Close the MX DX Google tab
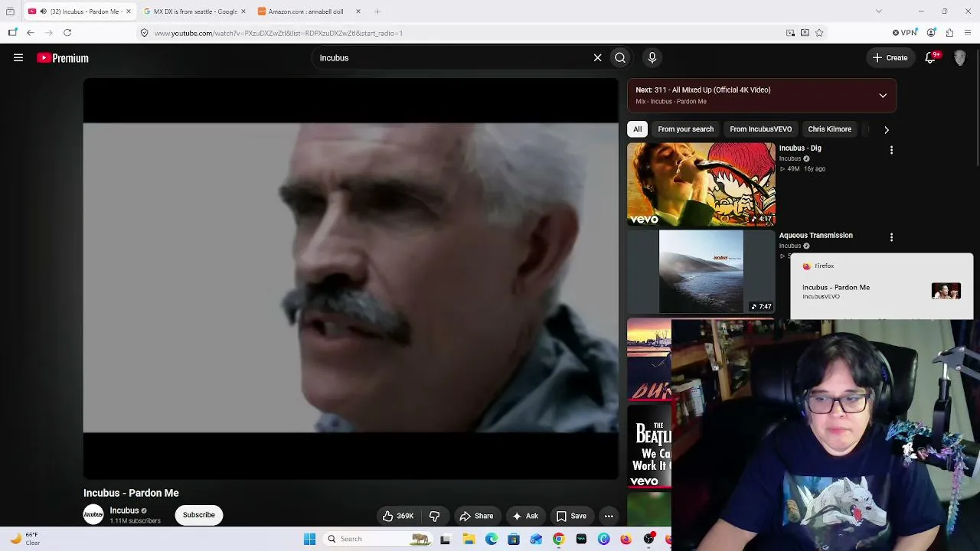Viewport: 980px width, 551px height. [x=243, y=11]
